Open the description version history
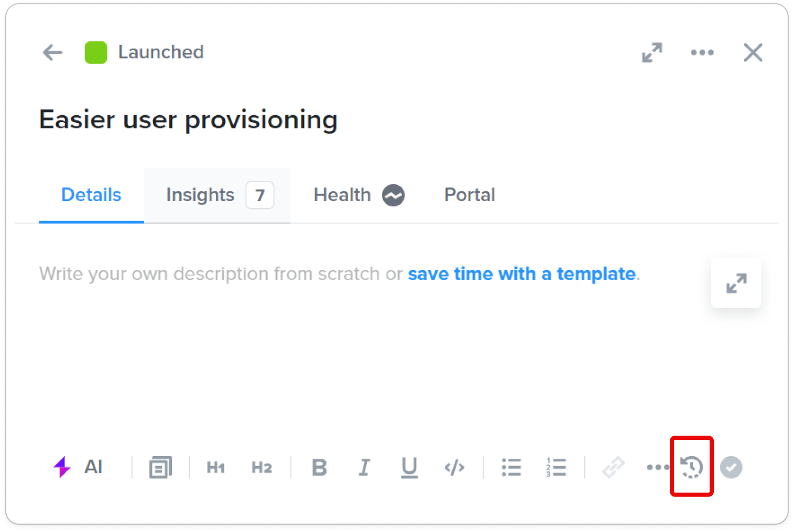 click(692, 467)
